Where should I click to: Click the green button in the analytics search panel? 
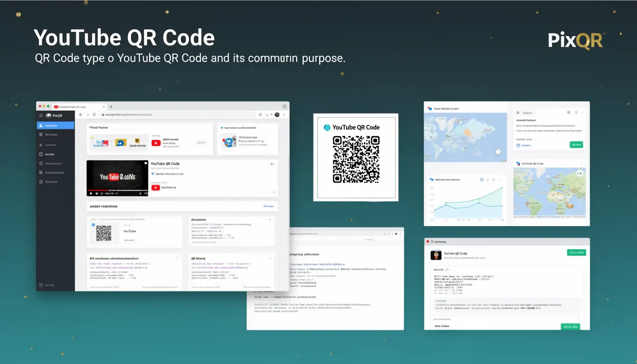click(x=576, y=145)
